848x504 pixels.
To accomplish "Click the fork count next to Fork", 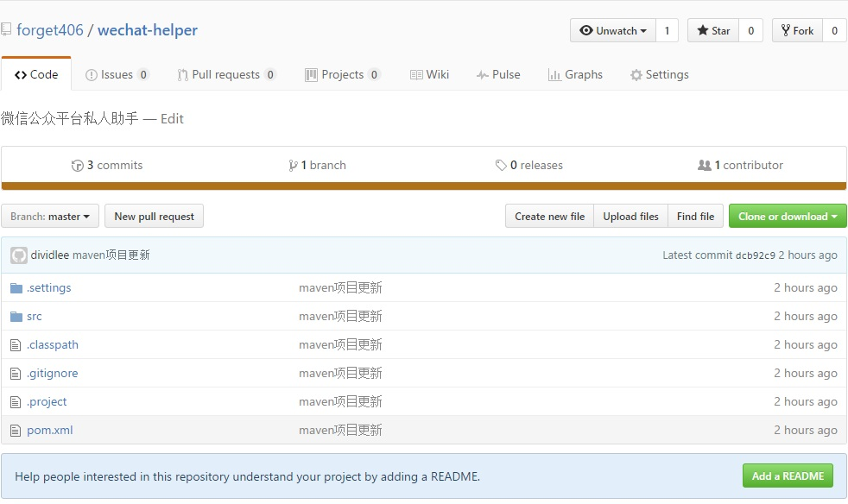I will 834,30.
